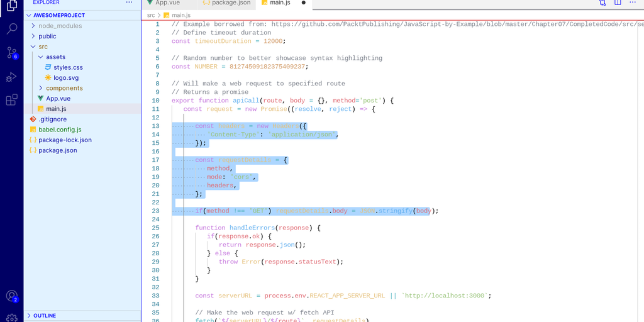
Task: Open the Manage gear icon
Action: tap(12, 318)
